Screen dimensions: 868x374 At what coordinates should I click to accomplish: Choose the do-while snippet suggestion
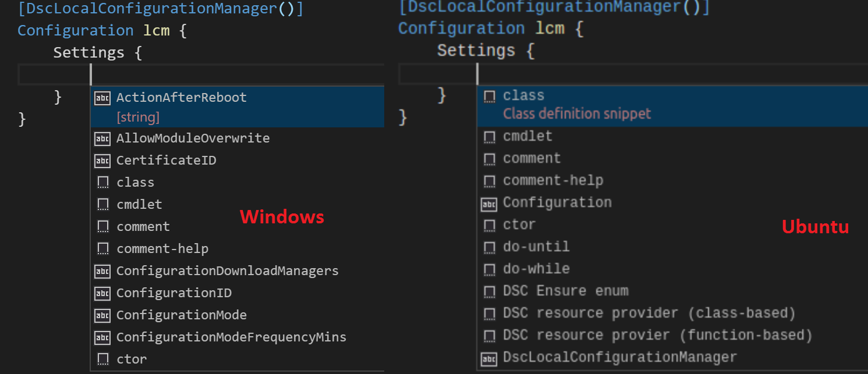536,269
